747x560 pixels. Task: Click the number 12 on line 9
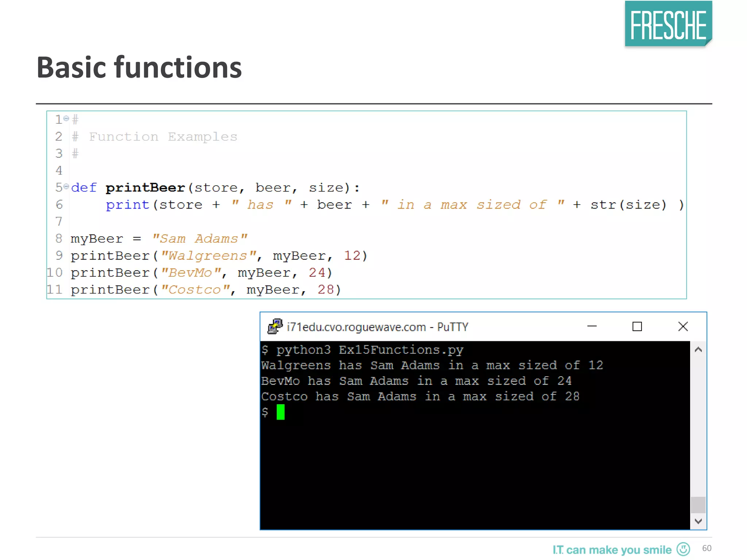tap(352, 256)
